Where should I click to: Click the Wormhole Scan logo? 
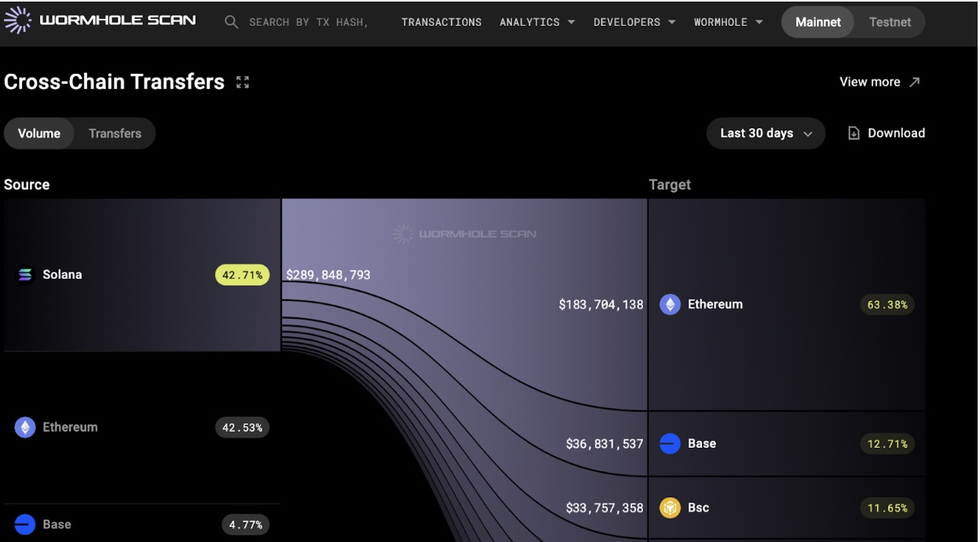(x=100, y=21)
